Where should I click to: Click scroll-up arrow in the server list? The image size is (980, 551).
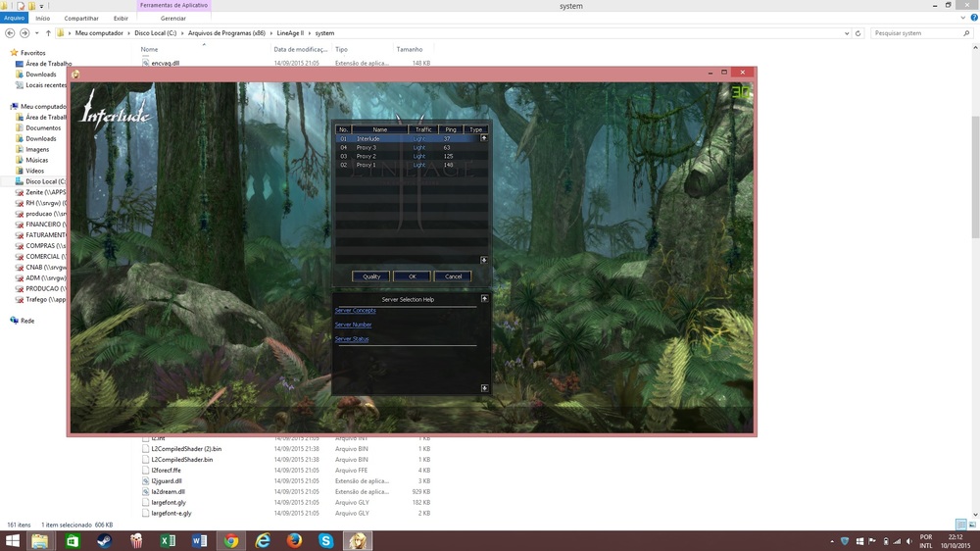483,138
